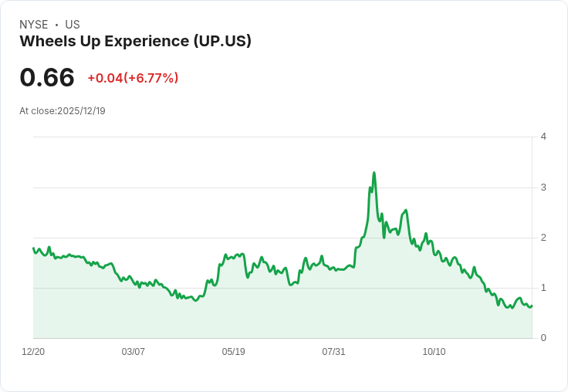Click the y-axis label 0

[543, 338]
